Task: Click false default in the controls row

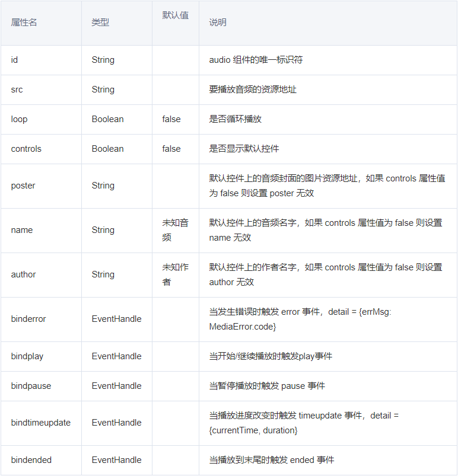Action: (x=171, y=149)
